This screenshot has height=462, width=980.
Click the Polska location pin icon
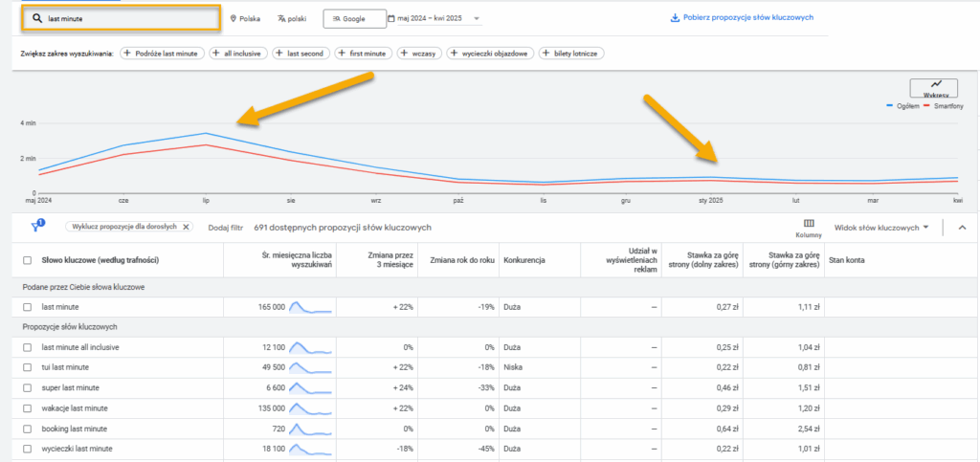(x=234, y=18)
